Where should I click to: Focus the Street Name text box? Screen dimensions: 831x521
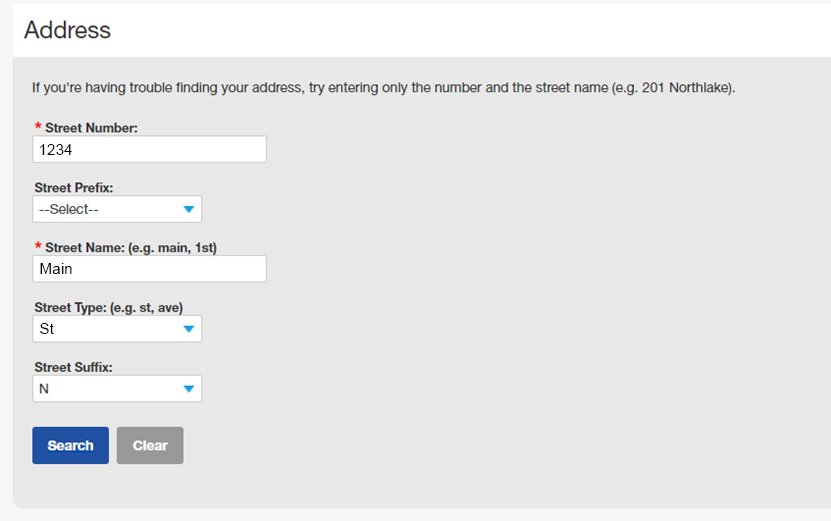(x=149, y=269)
